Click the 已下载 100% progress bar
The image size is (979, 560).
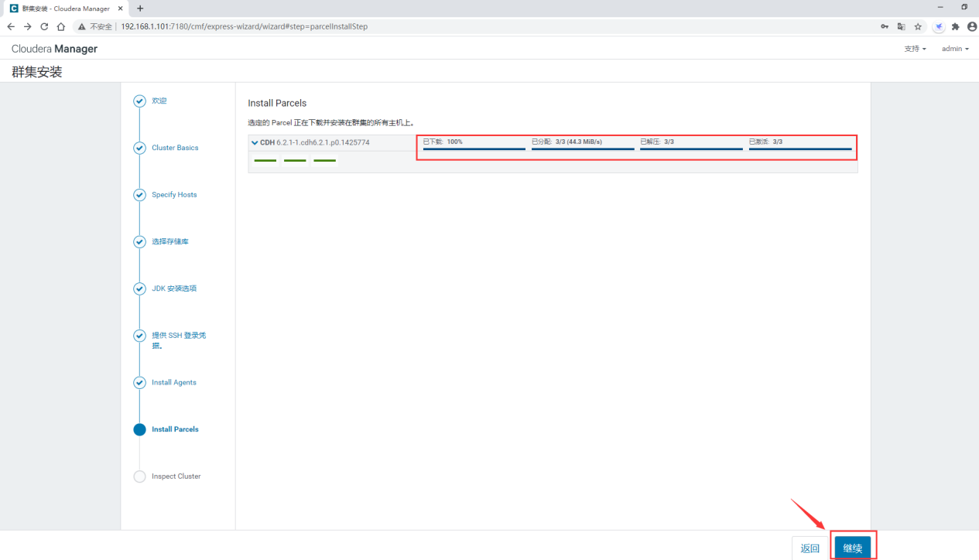pyautogui.click(x=474, y=149)
